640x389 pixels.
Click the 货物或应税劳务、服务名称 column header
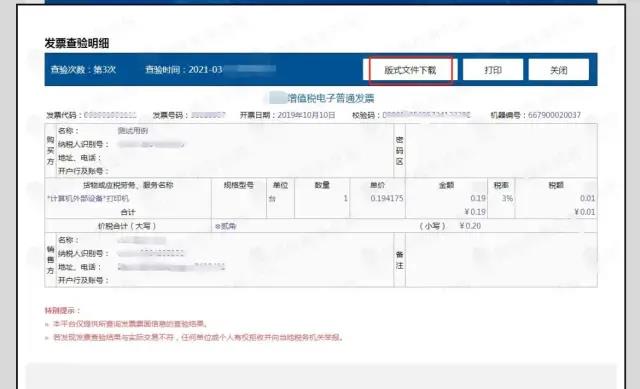coord(128,185)
